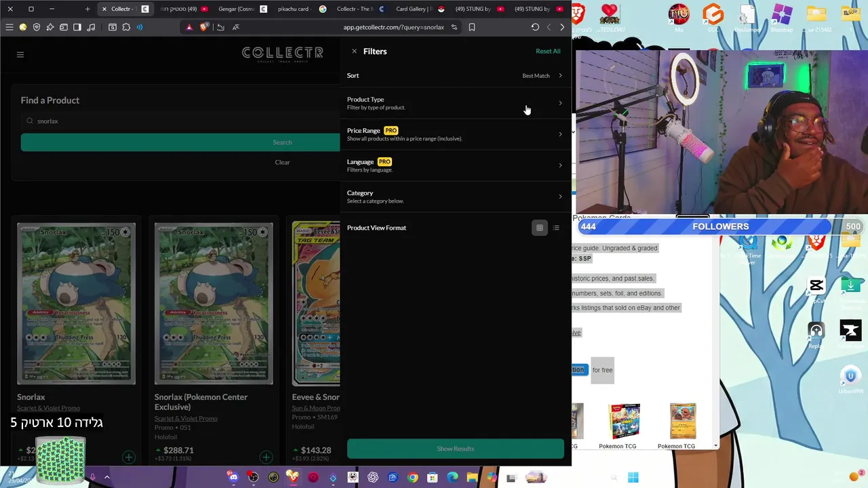Bookmark this page in the address bar
Image resolution: width=868 pixels, height=488 pixels.
(472, 27)
